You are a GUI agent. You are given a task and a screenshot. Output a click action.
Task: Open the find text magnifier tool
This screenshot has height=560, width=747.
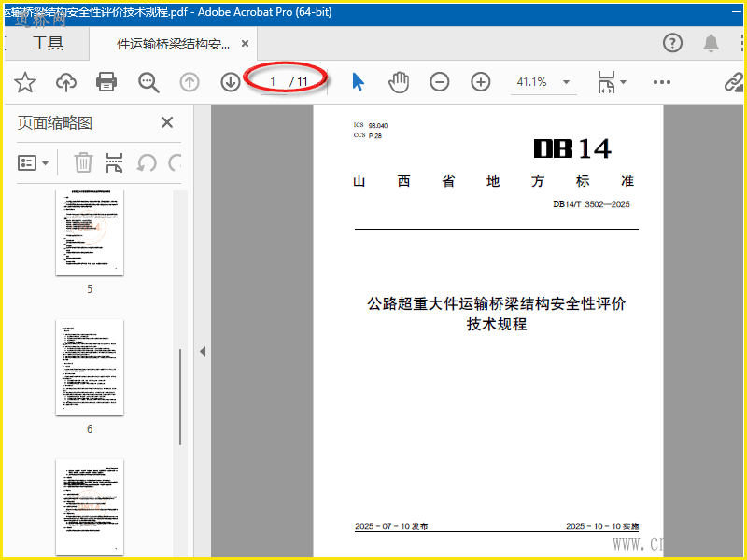(x=148, y=82)
